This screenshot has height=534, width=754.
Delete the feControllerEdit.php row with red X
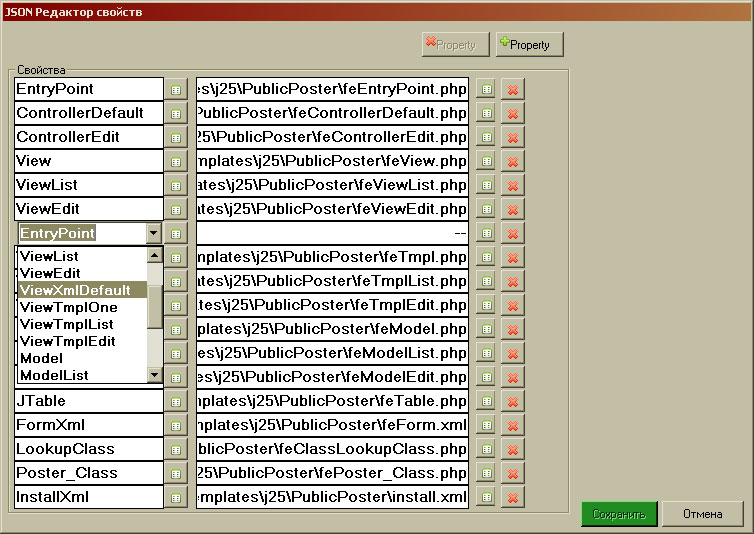click(513, 138)
